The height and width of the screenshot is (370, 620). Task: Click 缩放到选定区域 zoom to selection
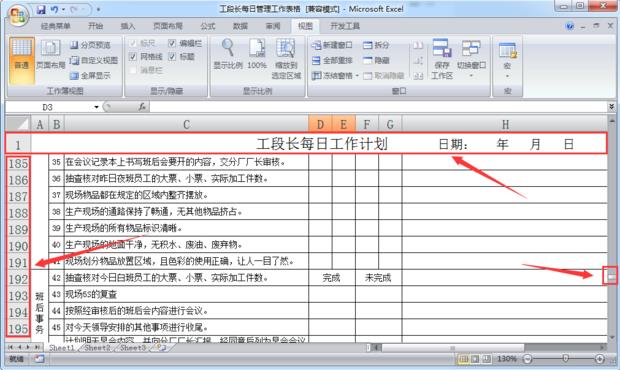point(286,59)
